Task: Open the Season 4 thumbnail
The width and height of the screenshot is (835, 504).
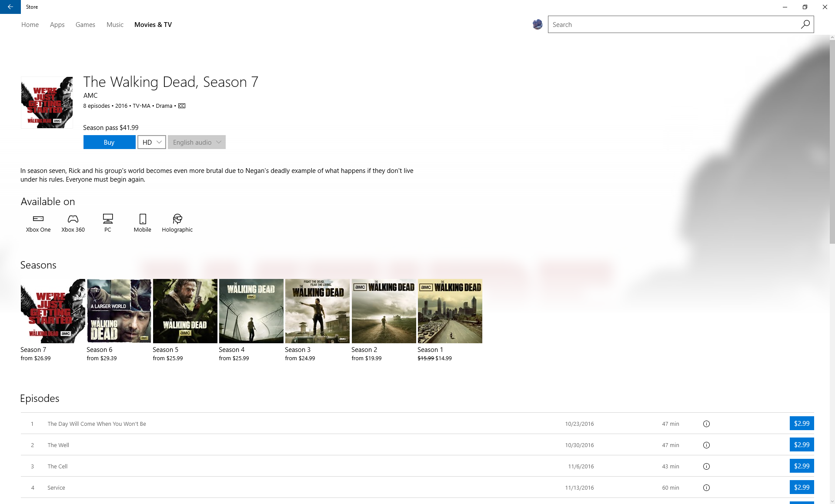Action: 251,311
